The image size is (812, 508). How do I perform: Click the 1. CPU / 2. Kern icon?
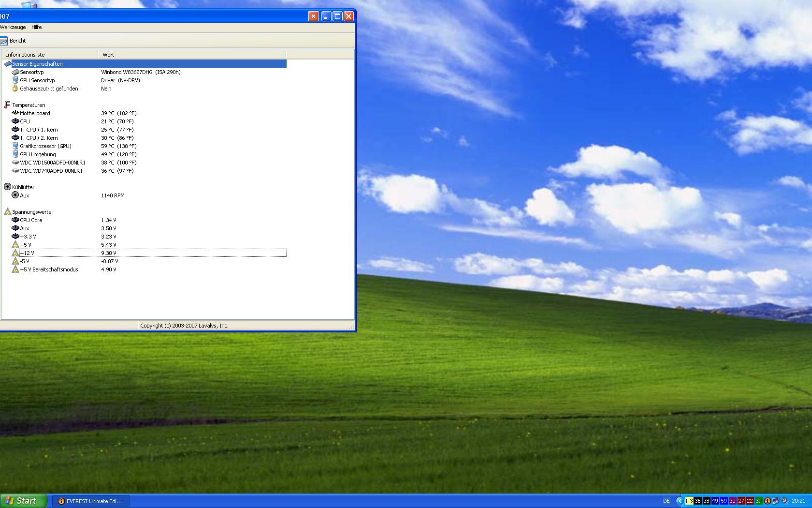click(15, 138)
